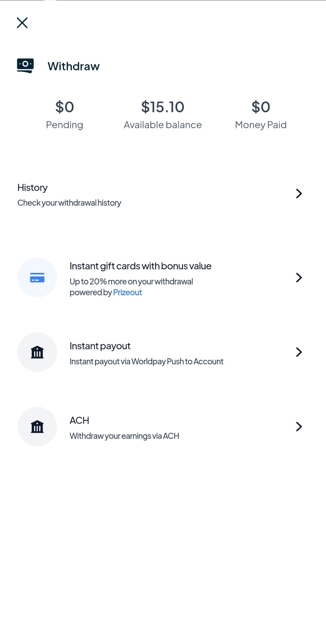Tap the $15.10 available balance amount

(163, 107)
